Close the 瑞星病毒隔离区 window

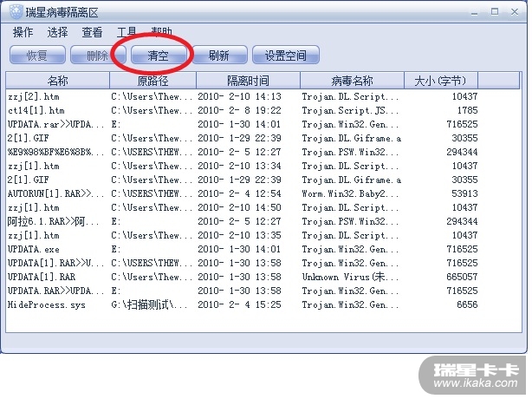515,12
